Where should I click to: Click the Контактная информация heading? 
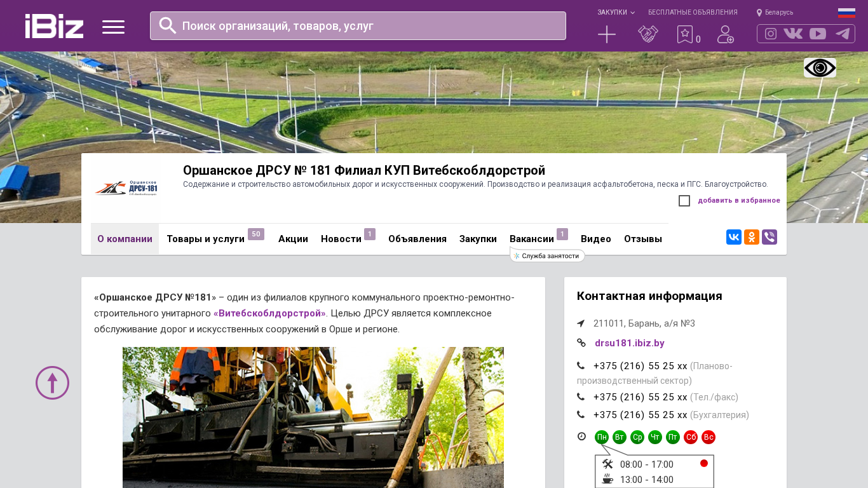649,296
